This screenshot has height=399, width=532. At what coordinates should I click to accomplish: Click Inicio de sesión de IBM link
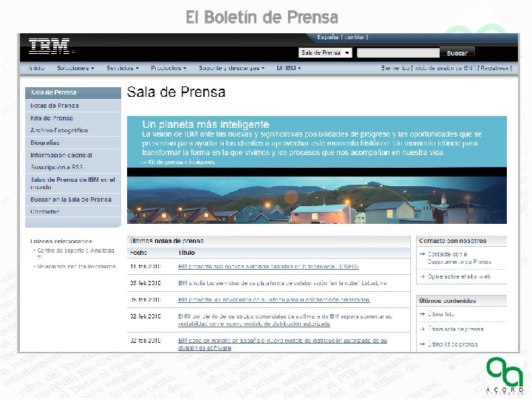coord(445,68)
